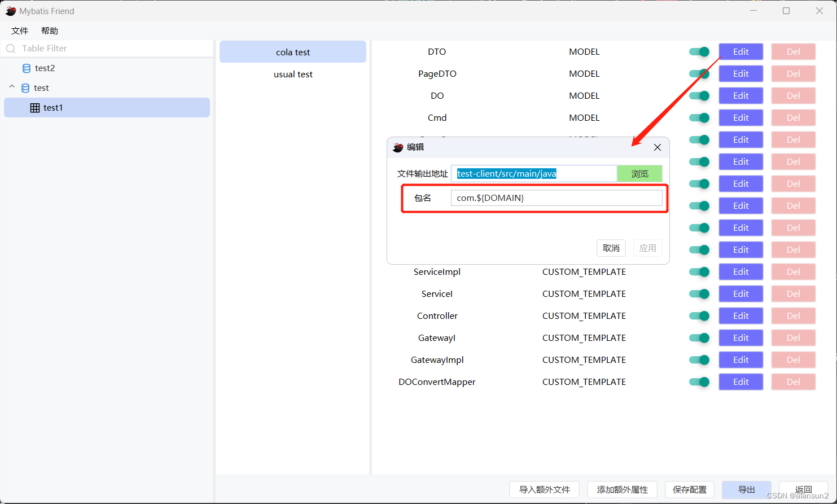
Task: Toggle the Cmd row switch
Action: click(699, 118)
